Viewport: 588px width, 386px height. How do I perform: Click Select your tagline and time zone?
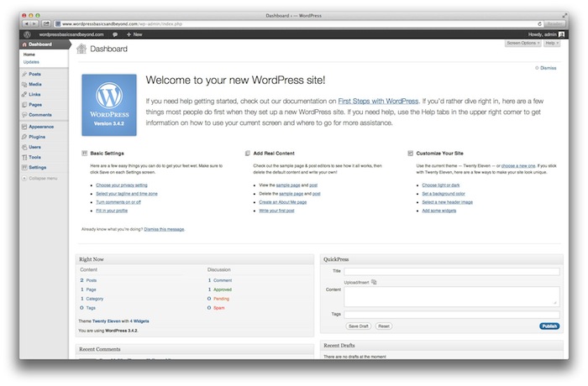tap(127, 194)
